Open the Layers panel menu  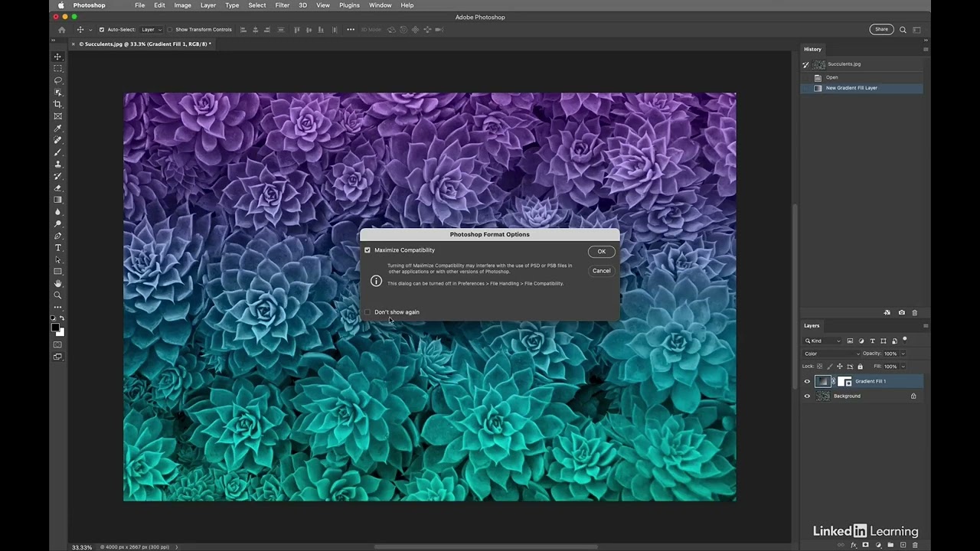click(925, 326)
